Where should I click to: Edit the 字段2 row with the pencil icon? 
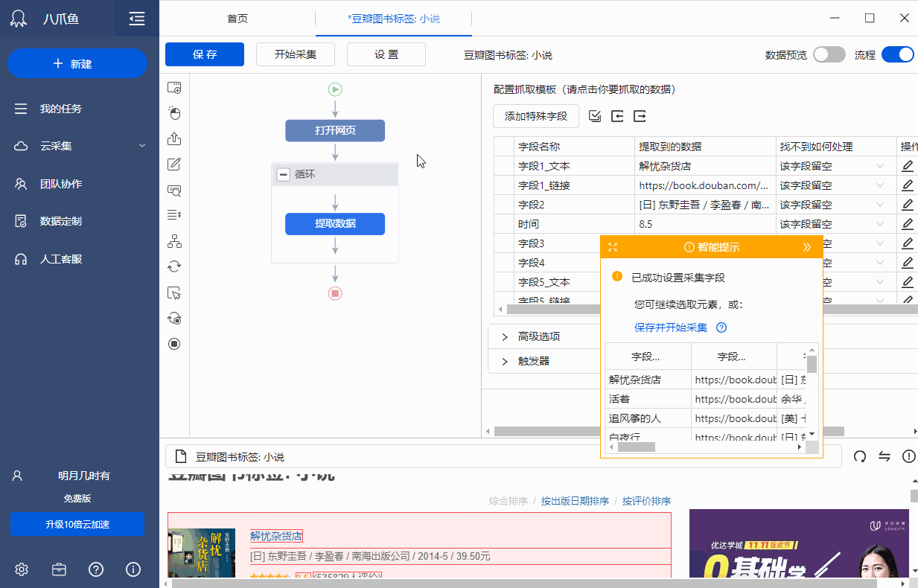pyautogui.click(x=908, y=205)
